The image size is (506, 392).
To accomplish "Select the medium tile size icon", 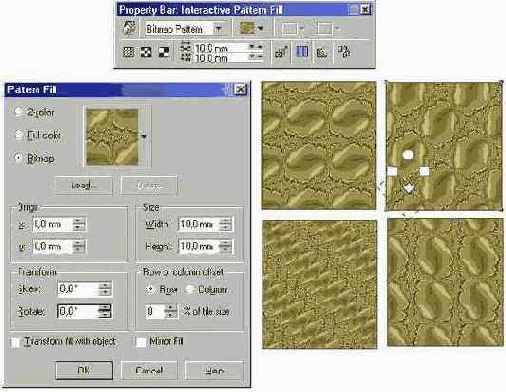I will click(146, 52).
